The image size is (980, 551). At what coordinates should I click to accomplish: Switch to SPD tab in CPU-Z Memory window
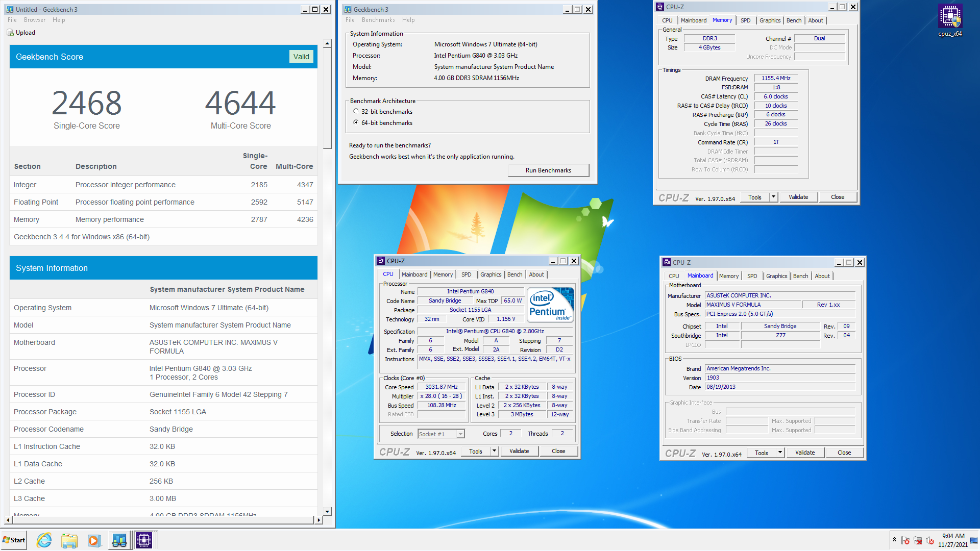(745, 20)
